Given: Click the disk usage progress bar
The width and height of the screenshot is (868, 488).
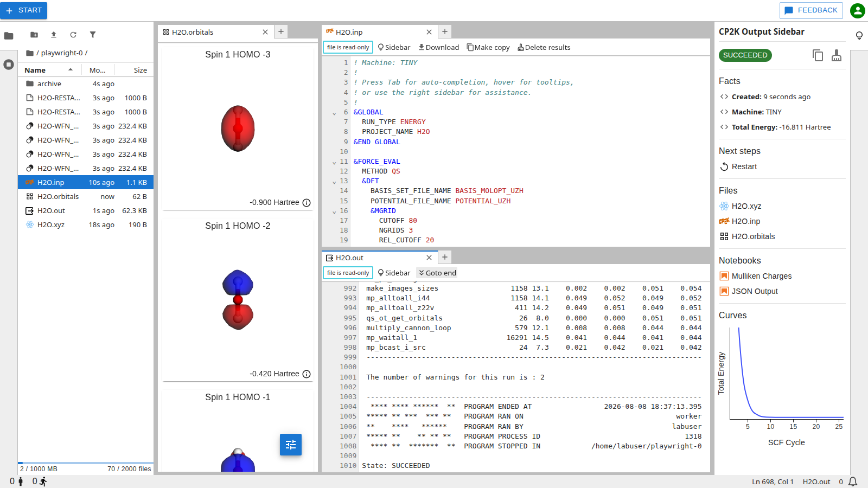Looking at the screenshot, I should 86,463.
